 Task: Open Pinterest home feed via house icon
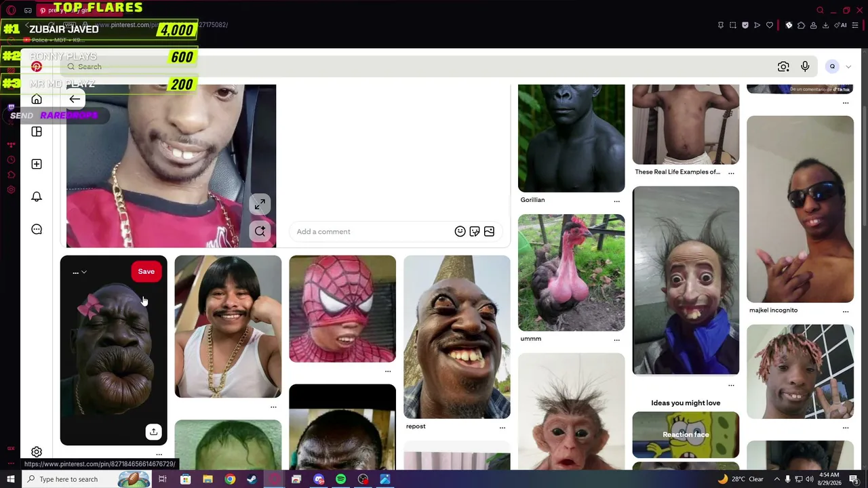[x=37, y=99]
